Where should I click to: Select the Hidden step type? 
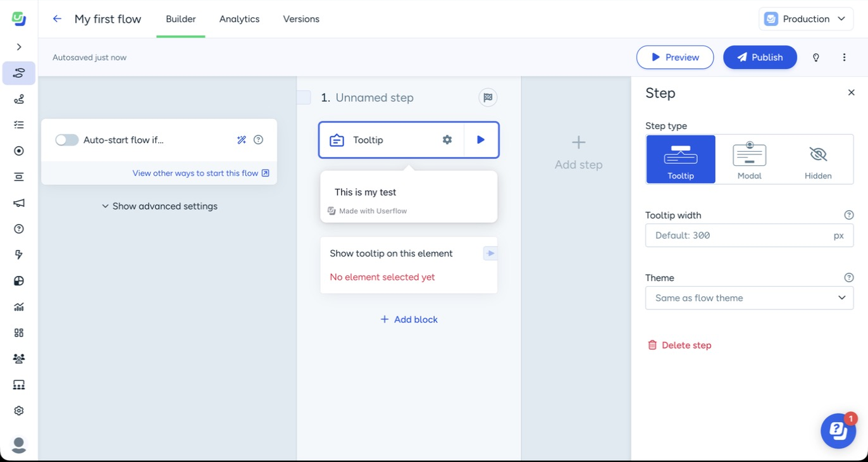818,159
